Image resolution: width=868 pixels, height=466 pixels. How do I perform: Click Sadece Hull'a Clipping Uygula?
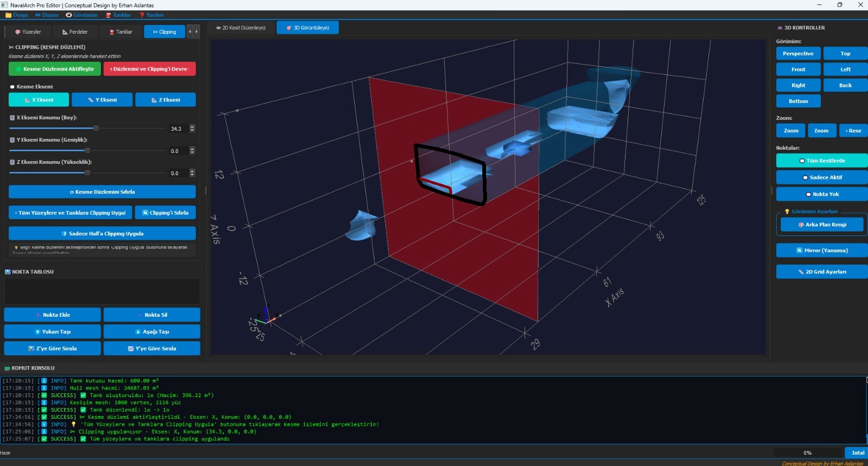[x=102, y=234]
